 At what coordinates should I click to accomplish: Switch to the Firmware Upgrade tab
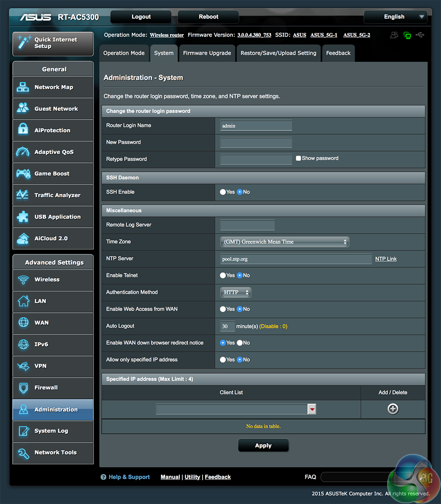[x=207, y=53]
